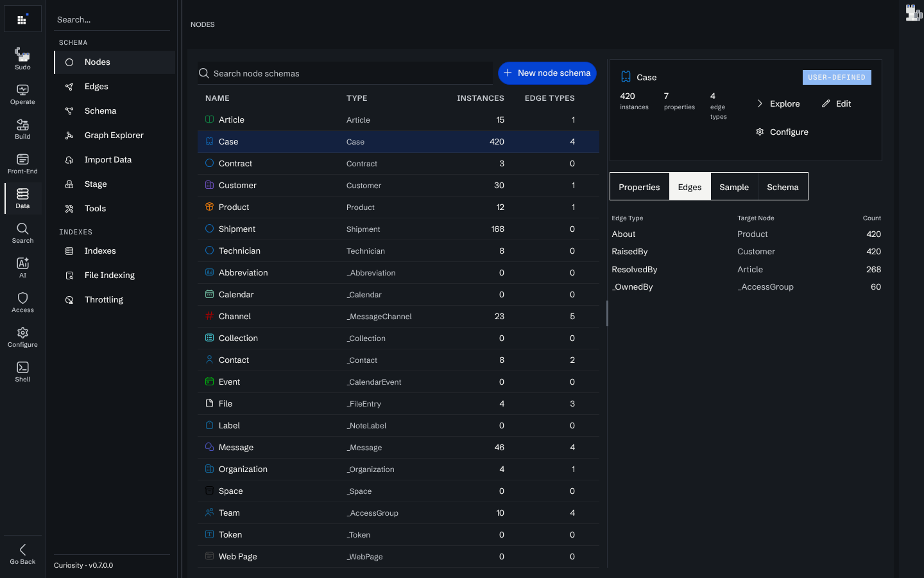Open Throttling menu item

click(114, 300)
